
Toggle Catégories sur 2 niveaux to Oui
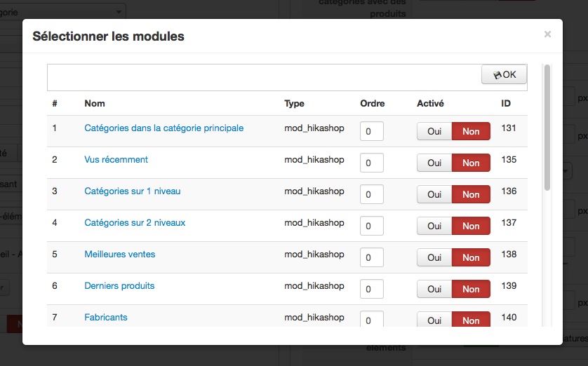[434, 226]
